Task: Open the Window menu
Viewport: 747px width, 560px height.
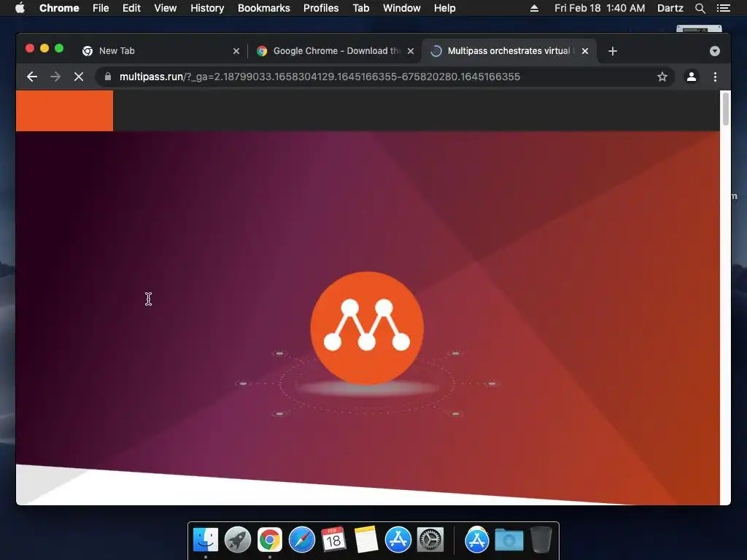Action: 402,8
